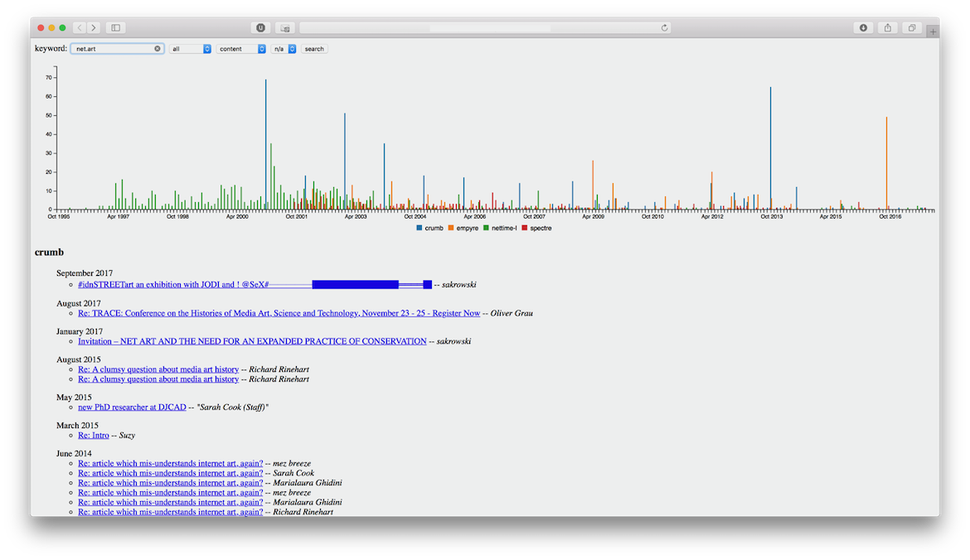The height and width of the screenshot is (560, 970).
Task: Open the 'all' list dropdown
Action: click(x=191, y=49)
